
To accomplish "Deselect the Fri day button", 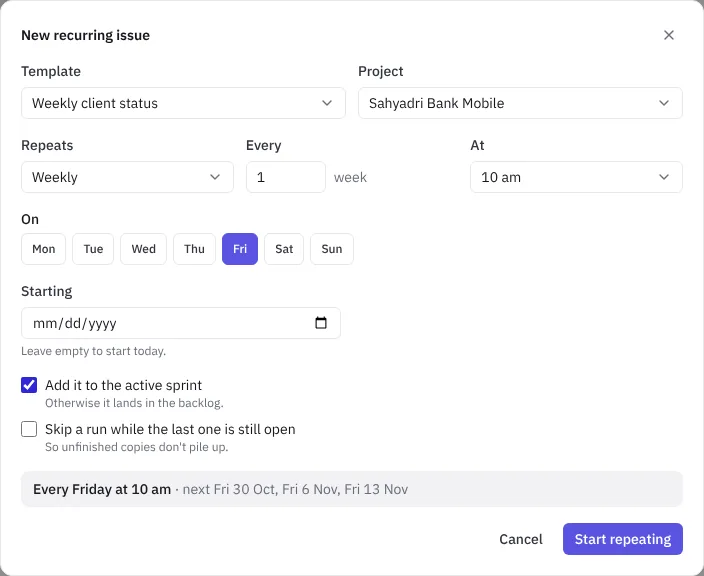I will click(240, 249).
